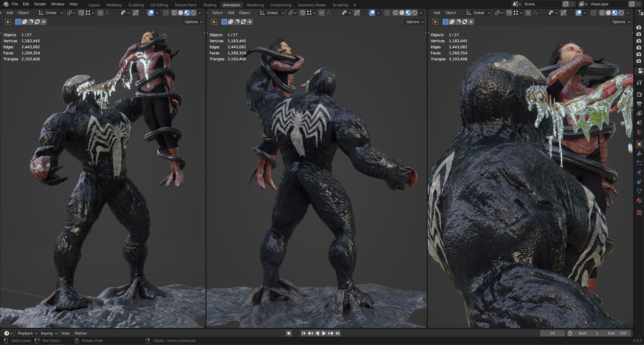Toggle snapping in left viewport header
Image resolution: width=644 pixels, height=345 pixels.
tap(81, 13)
